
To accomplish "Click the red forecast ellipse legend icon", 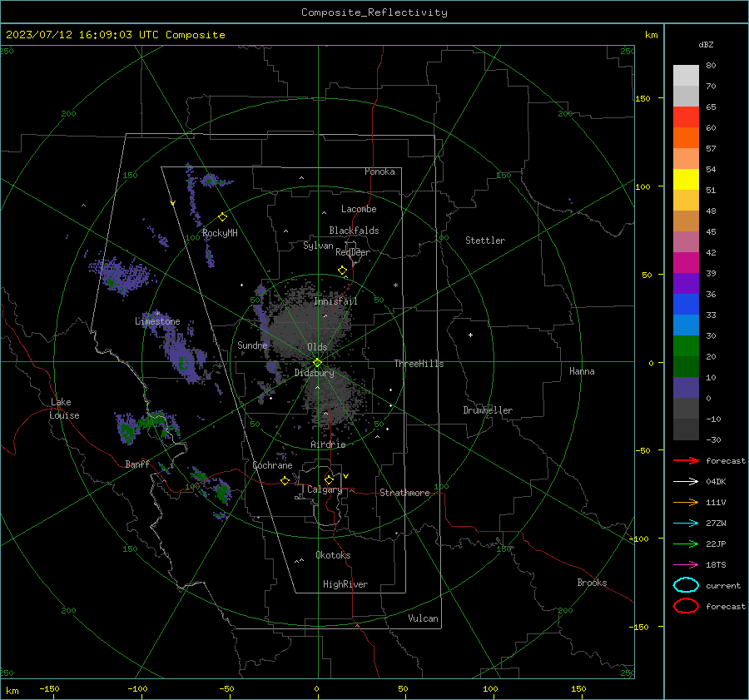I will [686, 606].
